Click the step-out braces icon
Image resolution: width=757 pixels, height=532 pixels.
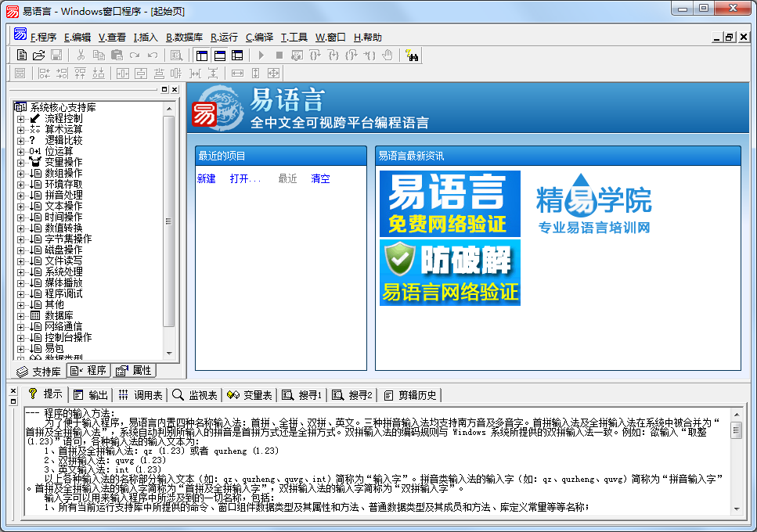[351, 56]
